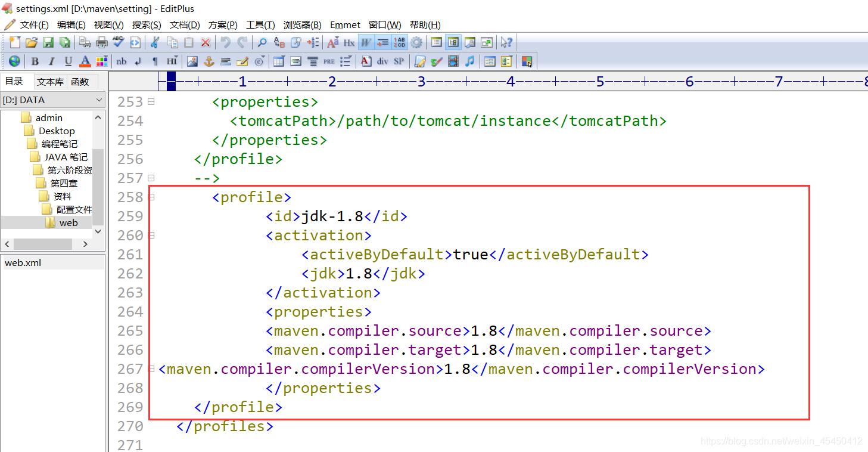Open Find with magnifier icon
This screenshot has height=452, width=868.
pos(262,42)
